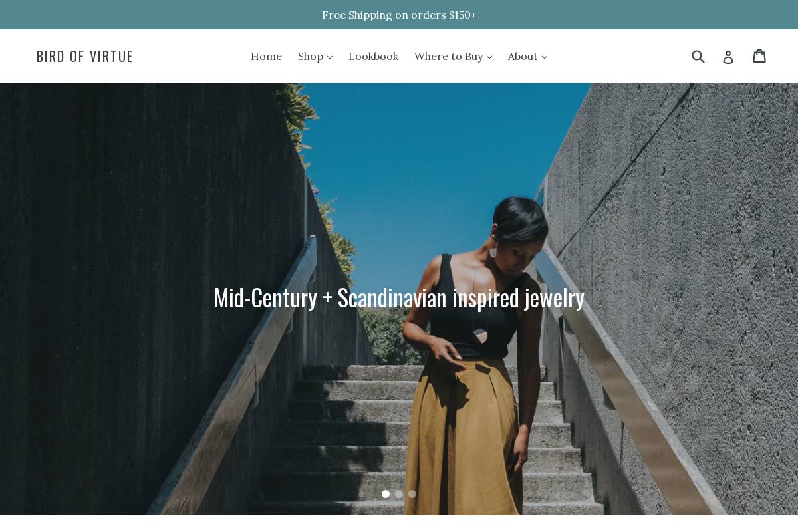798x532 pixels.
Task: Expand the About dropdown menu
Action: [528, 57]
